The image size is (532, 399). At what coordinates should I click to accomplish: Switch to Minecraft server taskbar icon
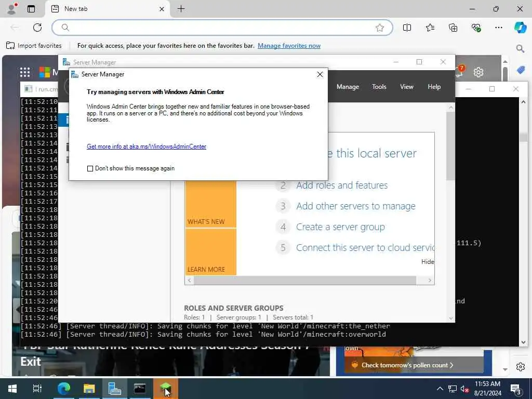(165, 389)
